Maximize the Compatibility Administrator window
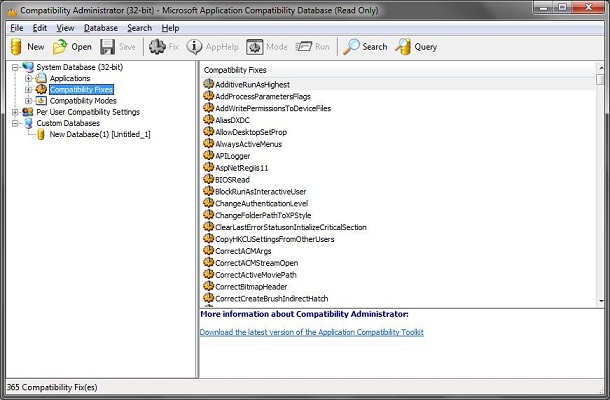Image resolution: width=610 pixels, height=400 pixels. [x=563, y=8]
